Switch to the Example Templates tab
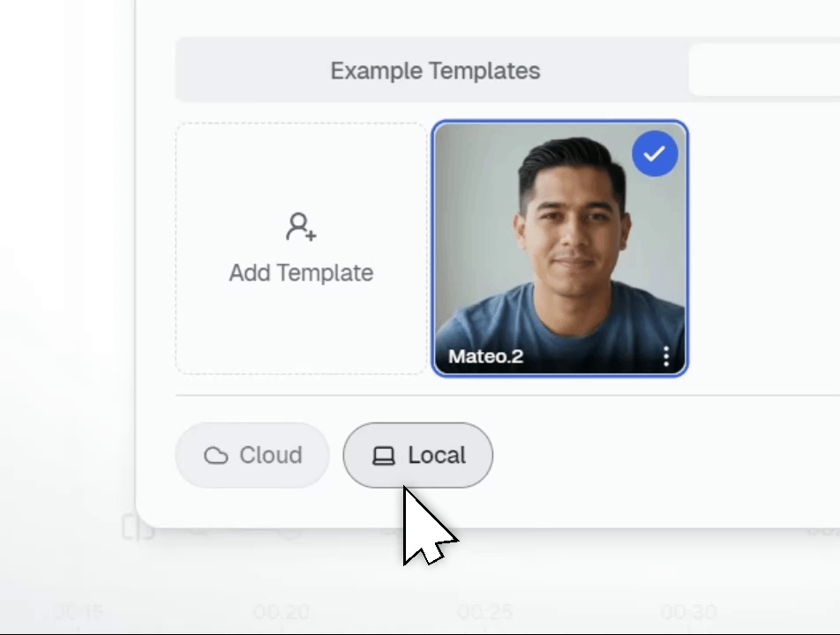The image size is (840, 635). [x=435, y=71]
